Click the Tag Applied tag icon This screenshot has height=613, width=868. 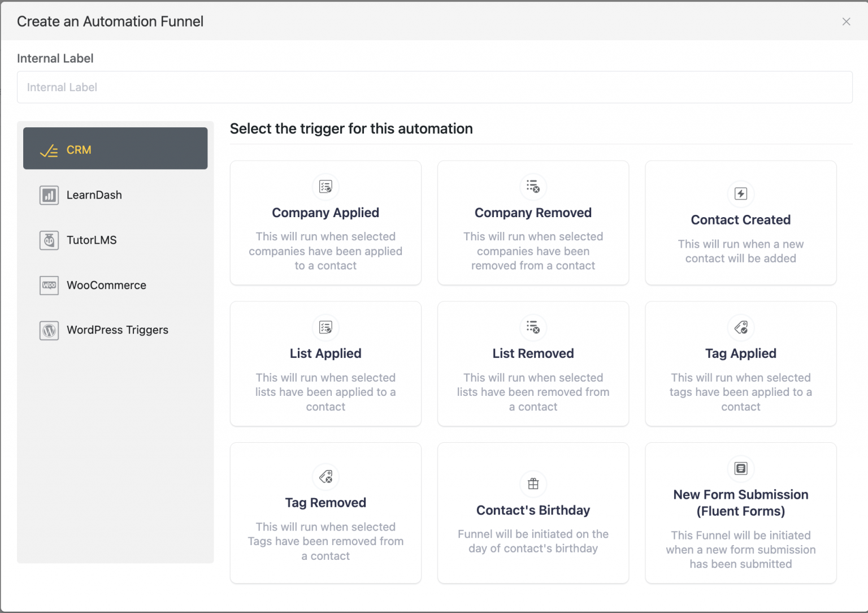(741, 328)
